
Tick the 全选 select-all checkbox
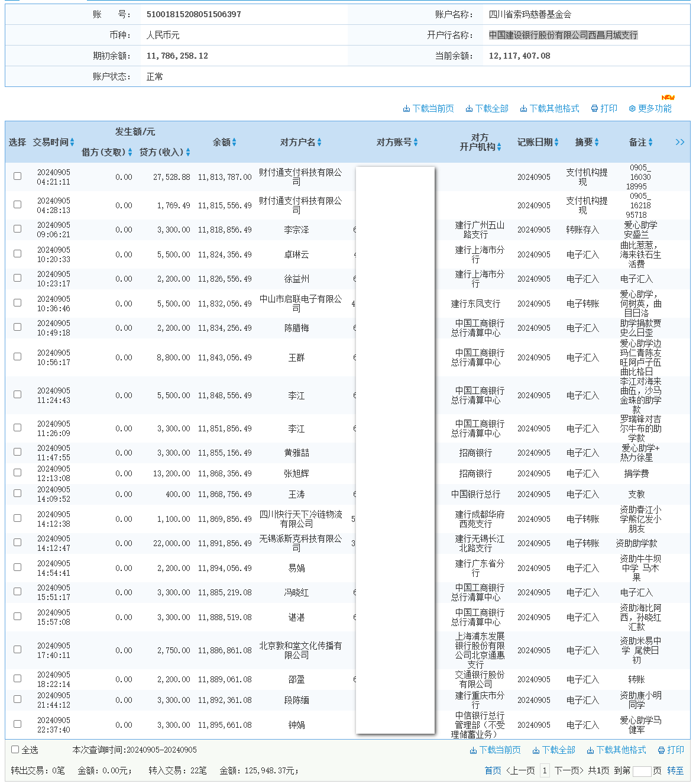point(15,749)
